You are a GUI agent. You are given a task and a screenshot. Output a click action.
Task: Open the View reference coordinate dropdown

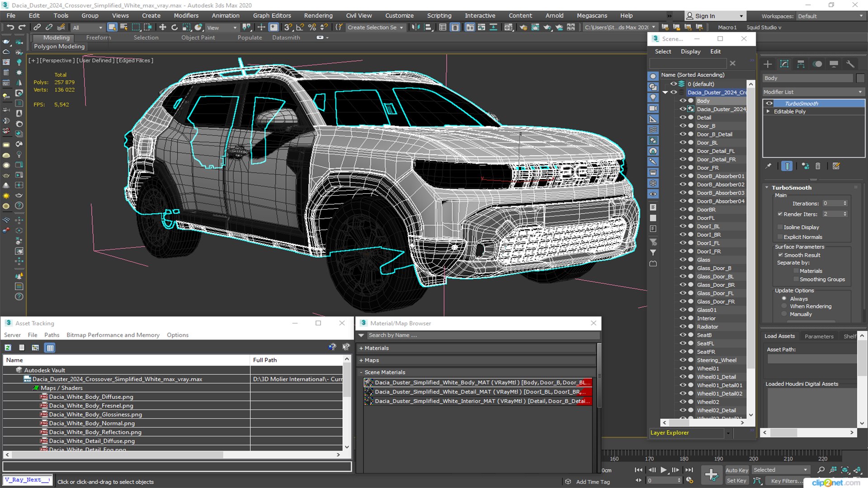pos(222,28)
